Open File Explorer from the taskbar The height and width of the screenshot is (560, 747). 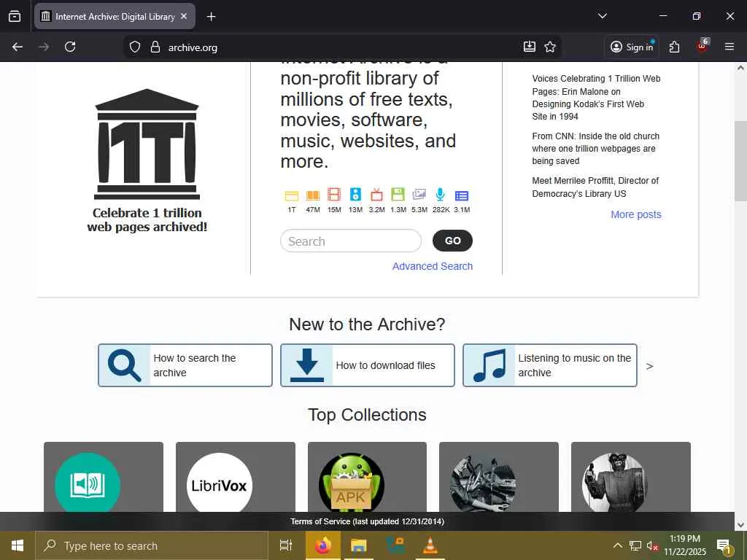[x=359, y=545]
